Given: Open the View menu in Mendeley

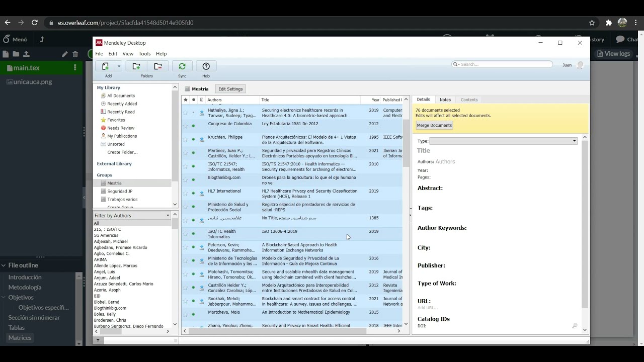Looking at the screenshot, I should pyautogui.click(x=128, y=54).
